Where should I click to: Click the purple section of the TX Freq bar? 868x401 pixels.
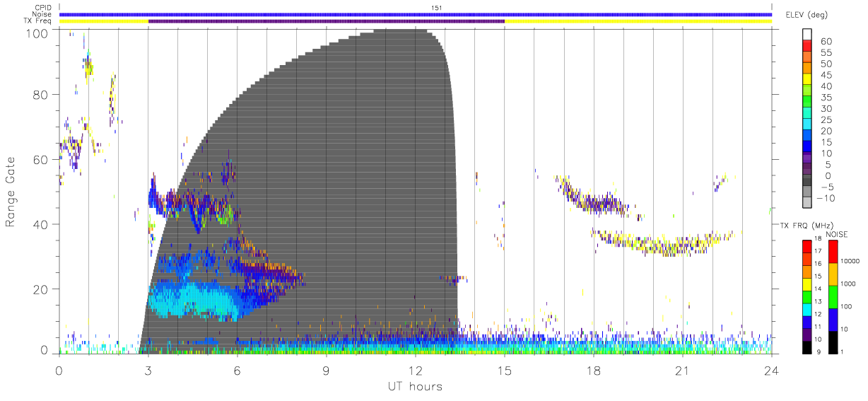326,21
